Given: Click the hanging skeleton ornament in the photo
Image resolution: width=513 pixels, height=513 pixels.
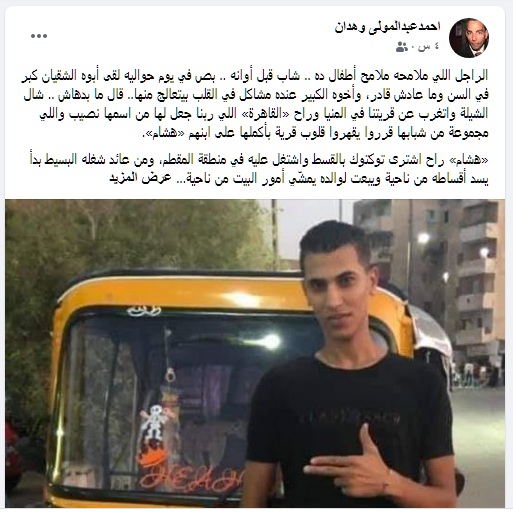Looking at the screenshot, I should (153, 423).
